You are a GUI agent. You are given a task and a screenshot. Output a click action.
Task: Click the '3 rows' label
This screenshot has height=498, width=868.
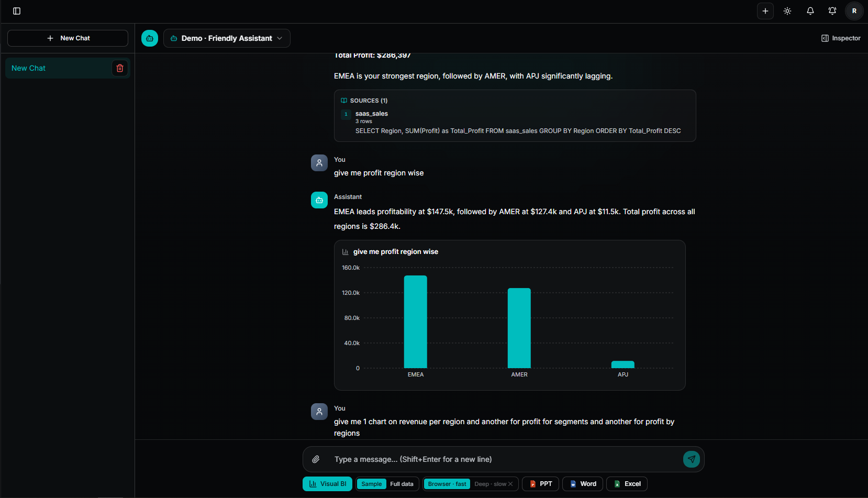(364, 121)
